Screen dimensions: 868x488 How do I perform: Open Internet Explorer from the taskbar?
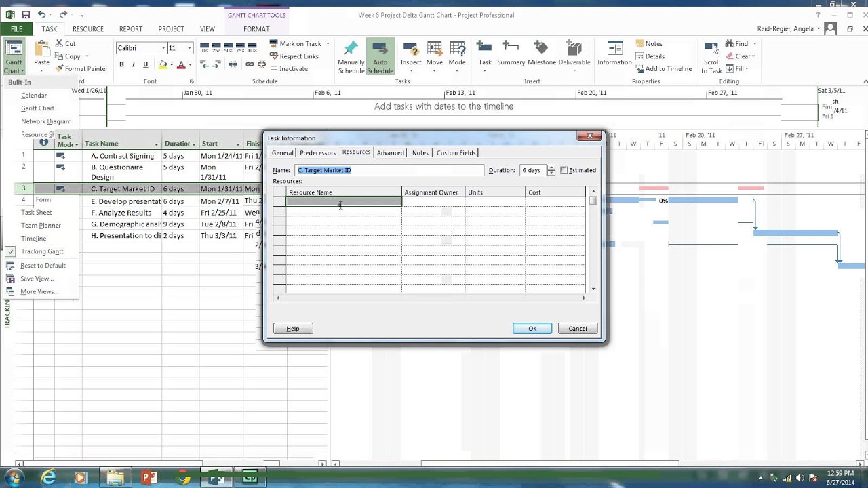click(49, 477)
